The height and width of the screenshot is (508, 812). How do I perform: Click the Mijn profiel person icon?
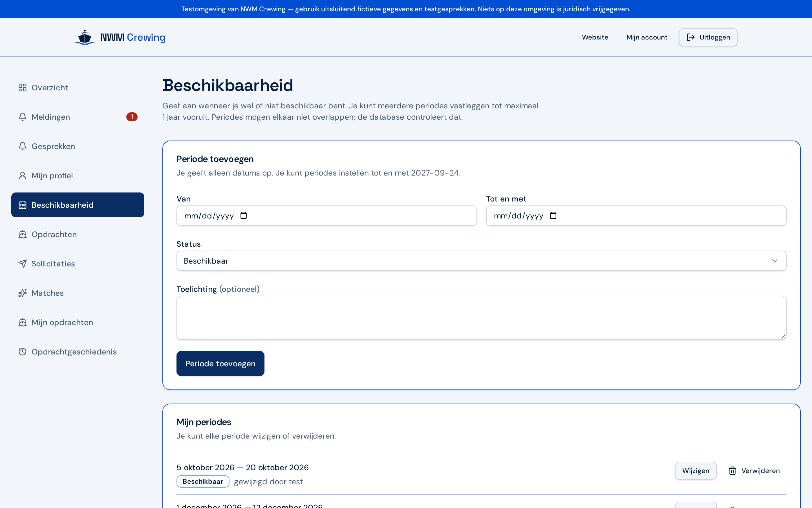point(23,176)
